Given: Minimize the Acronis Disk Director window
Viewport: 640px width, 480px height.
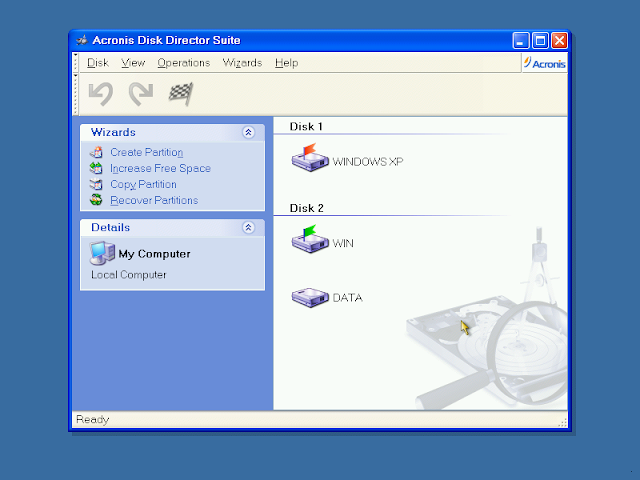Looking at the screenshot, I should [521, 41].
